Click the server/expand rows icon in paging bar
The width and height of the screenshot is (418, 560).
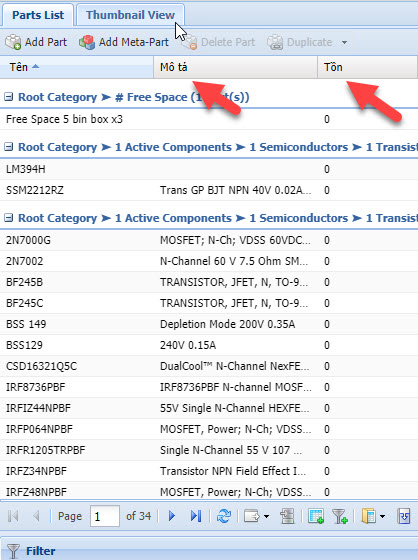pos(287,516)
